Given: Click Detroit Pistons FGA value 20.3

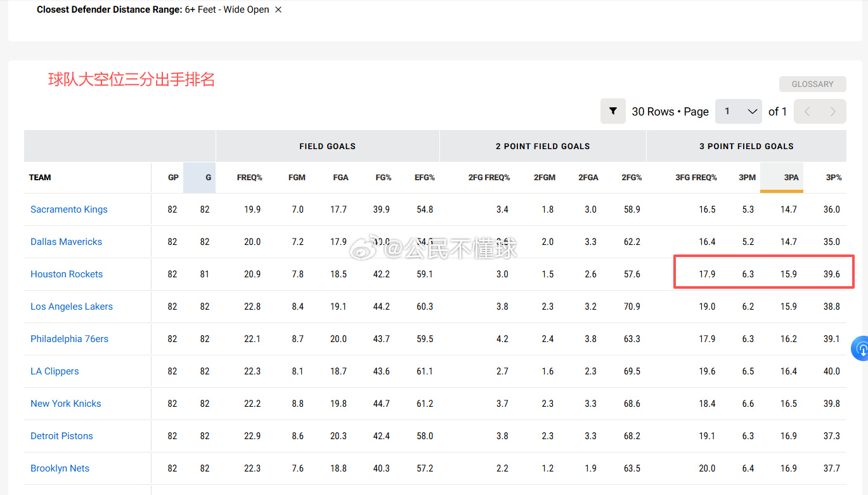Looking at the screenshot, I should (x=339, y=436).
